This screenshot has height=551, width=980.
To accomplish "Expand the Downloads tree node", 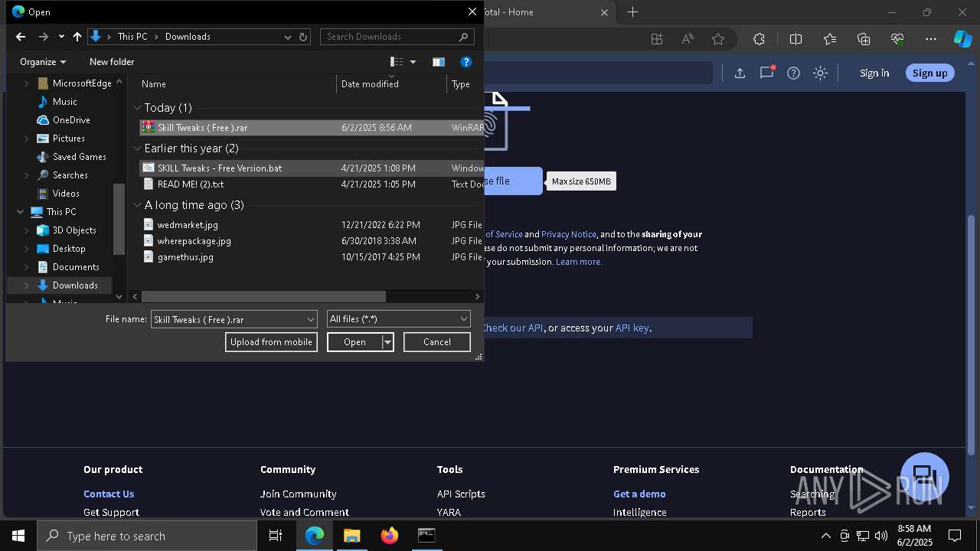I will click(x=27, y=285).
